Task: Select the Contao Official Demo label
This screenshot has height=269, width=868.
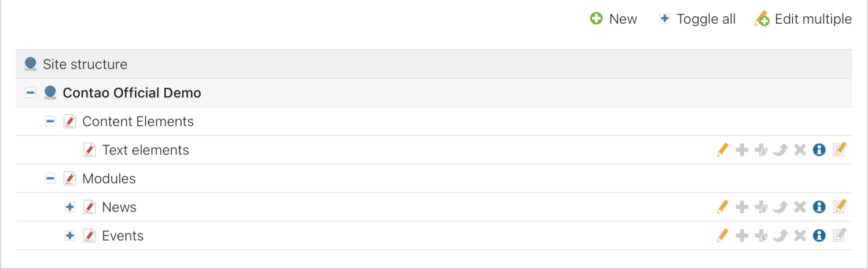Action: pyautogui.click(x=132, y=93)
